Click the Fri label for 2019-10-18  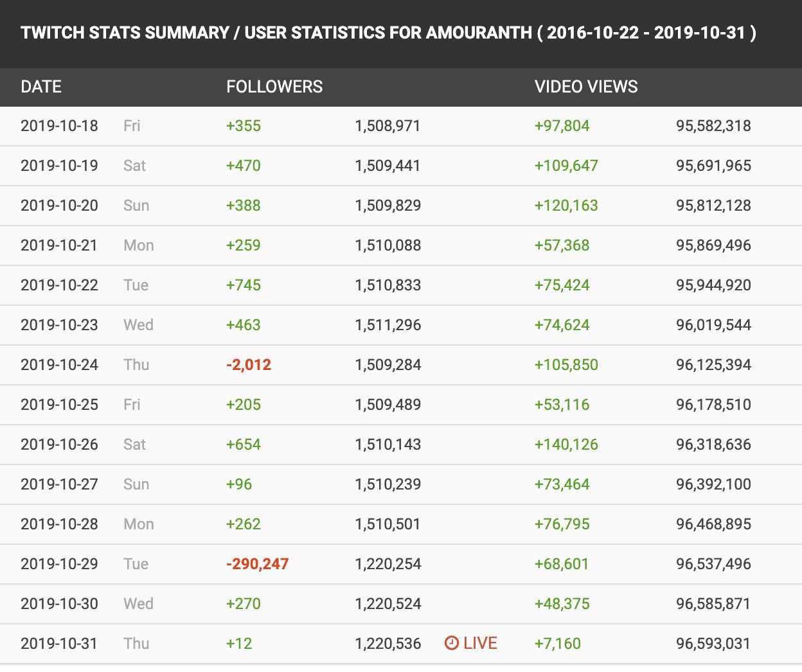click(132, 126)
